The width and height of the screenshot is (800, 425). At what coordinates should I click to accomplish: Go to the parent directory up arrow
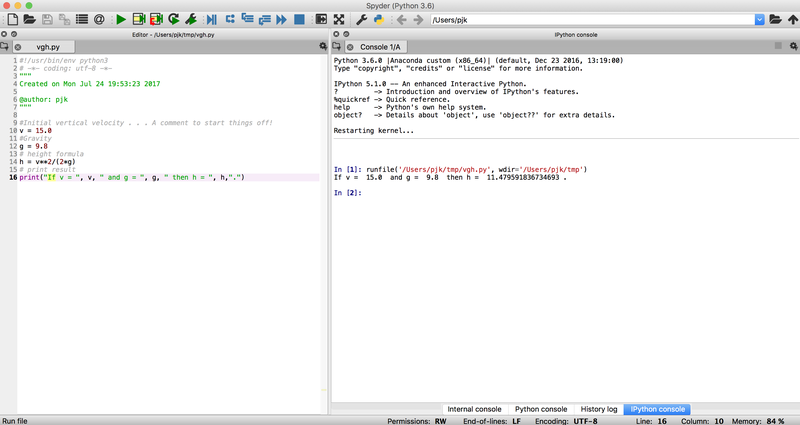[x=793, y=19]
